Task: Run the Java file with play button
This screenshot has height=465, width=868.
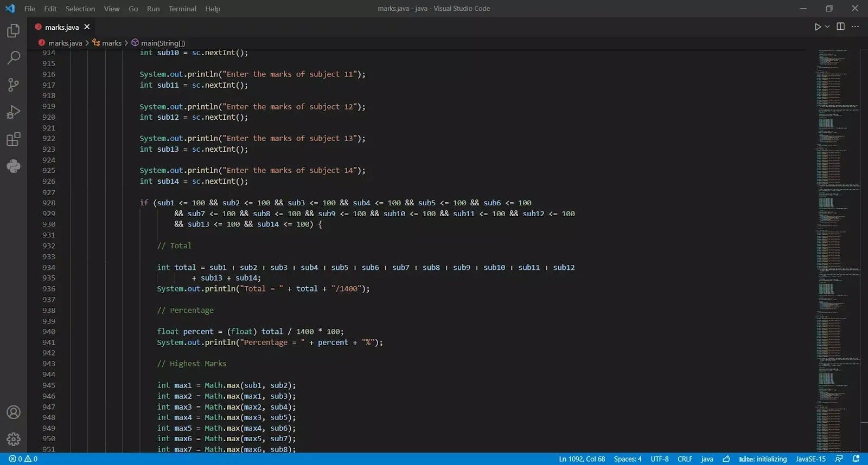Action: coord(818,27)
